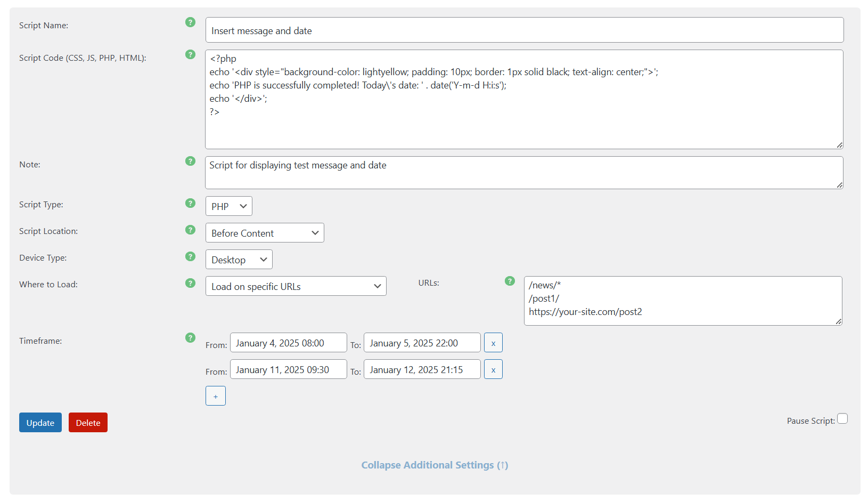Click the Where to Load help icon
Screen dimensions: 868x501
tap(190, 283)
